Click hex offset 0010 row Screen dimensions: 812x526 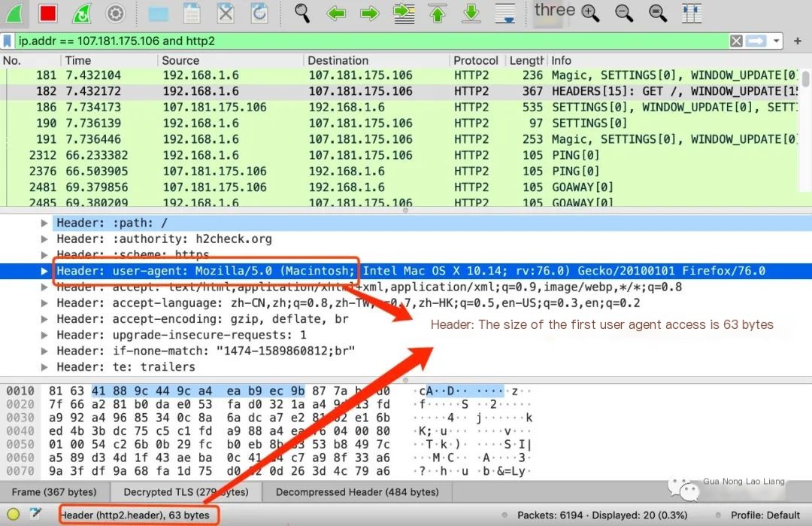pos(20,391)
